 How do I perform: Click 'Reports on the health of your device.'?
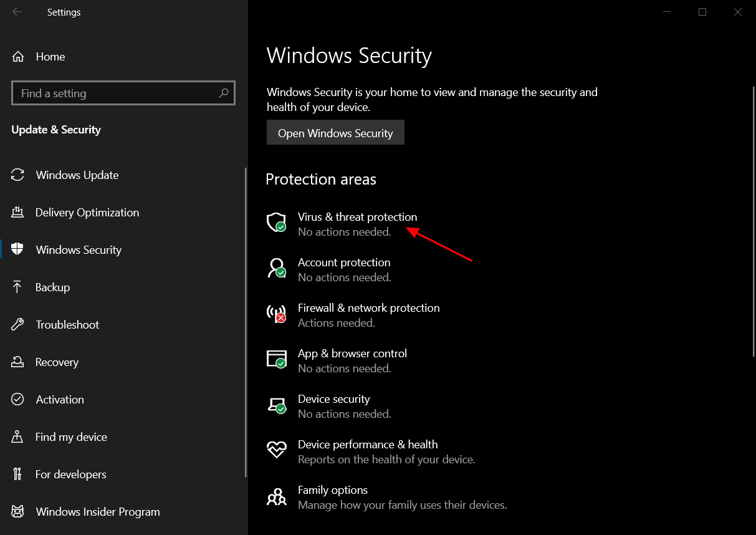coord(386,460)
